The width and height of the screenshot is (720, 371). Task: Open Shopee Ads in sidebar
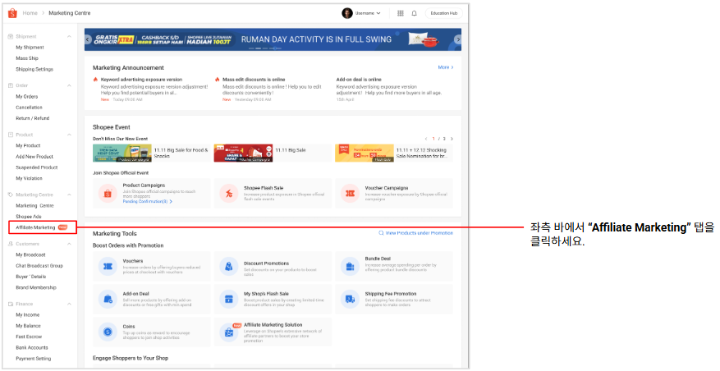pyautogui.click(x=28, y=216)
